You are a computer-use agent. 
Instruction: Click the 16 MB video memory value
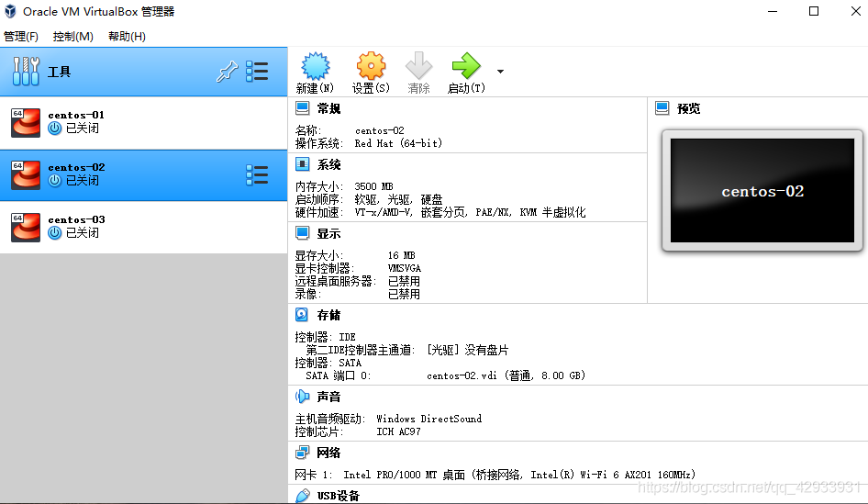tap(401, 255)
